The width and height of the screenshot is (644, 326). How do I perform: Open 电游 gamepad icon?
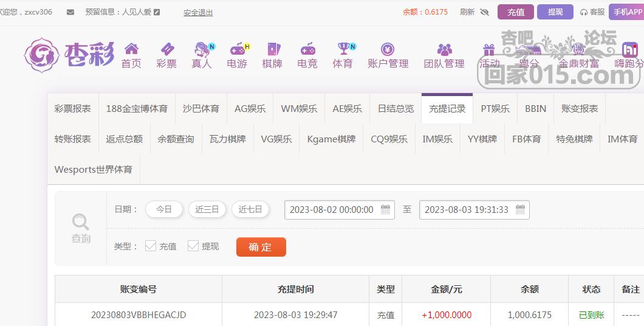tap(238, 49)
